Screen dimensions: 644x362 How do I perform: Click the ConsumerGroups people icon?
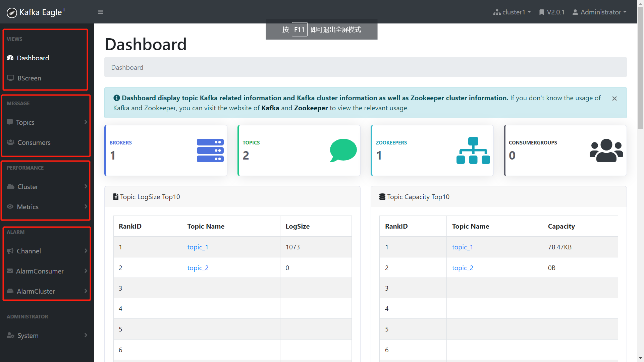coord(606,150)
